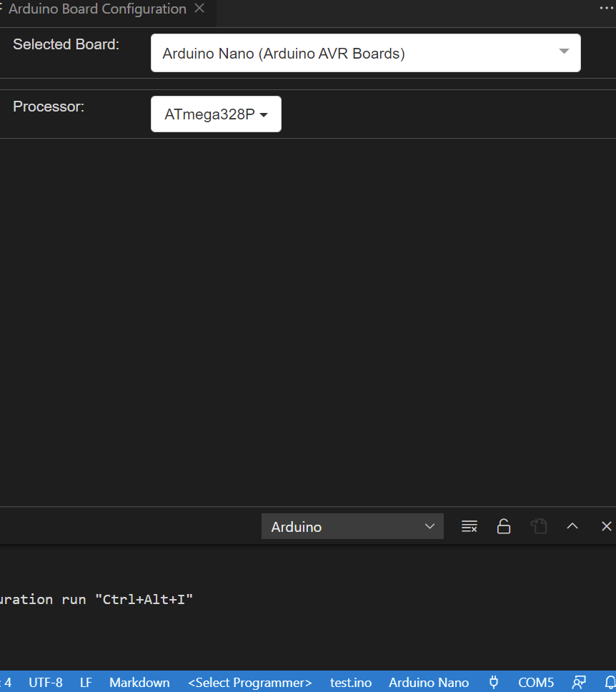Open the Arduino output channel dropdown
The image size is (616, 692).
pos(352,526)
